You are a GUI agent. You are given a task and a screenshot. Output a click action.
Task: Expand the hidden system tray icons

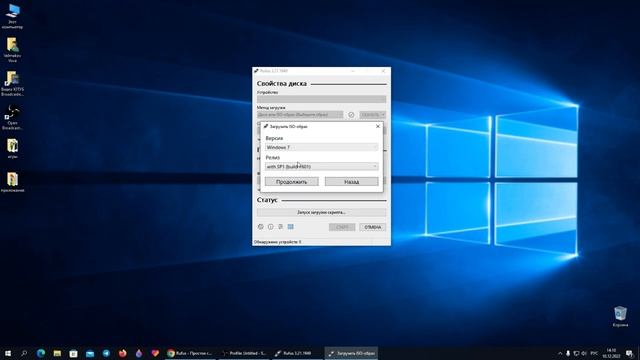(x=560, y=353)
